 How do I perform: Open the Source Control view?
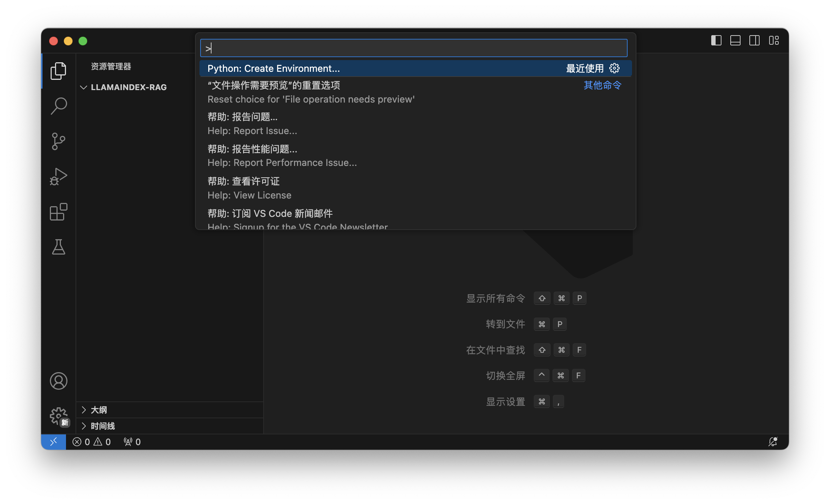coord(58,141)
